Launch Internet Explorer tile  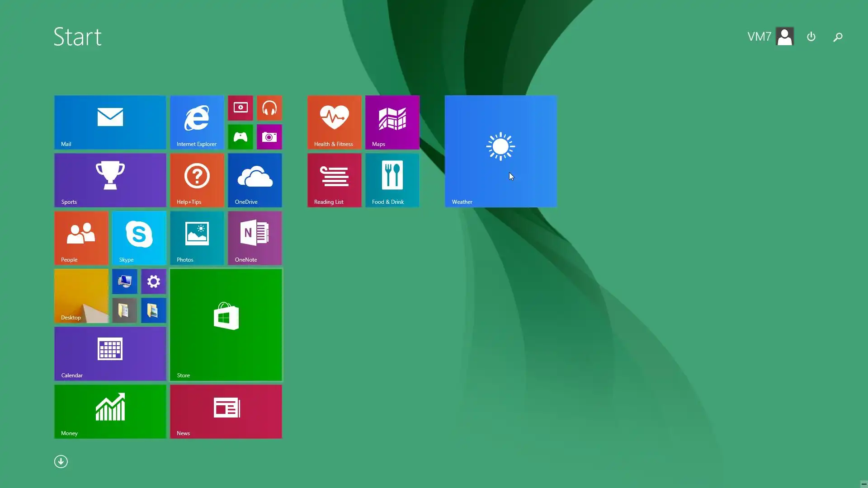point(197,122)
